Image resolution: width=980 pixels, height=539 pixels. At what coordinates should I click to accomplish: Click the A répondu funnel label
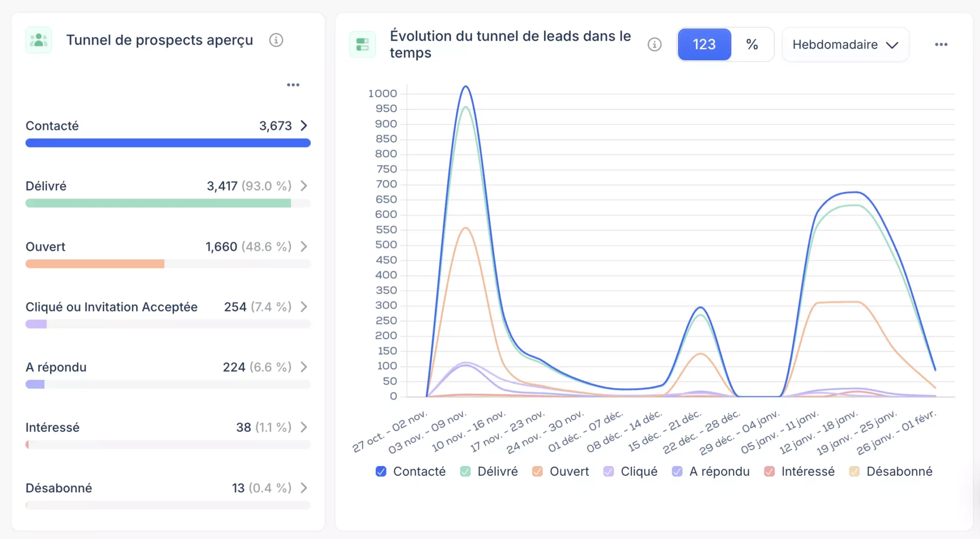click(56, 367)
